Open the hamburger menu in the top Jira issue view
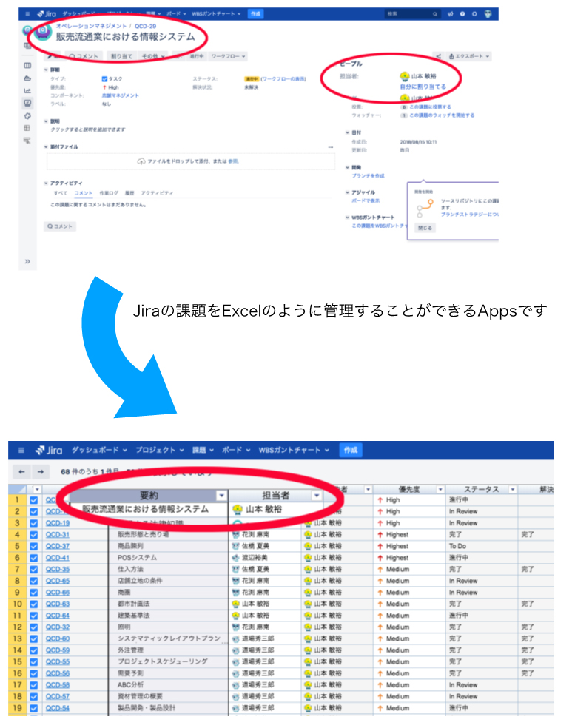The image size is (572, 728). pos(27,14)
